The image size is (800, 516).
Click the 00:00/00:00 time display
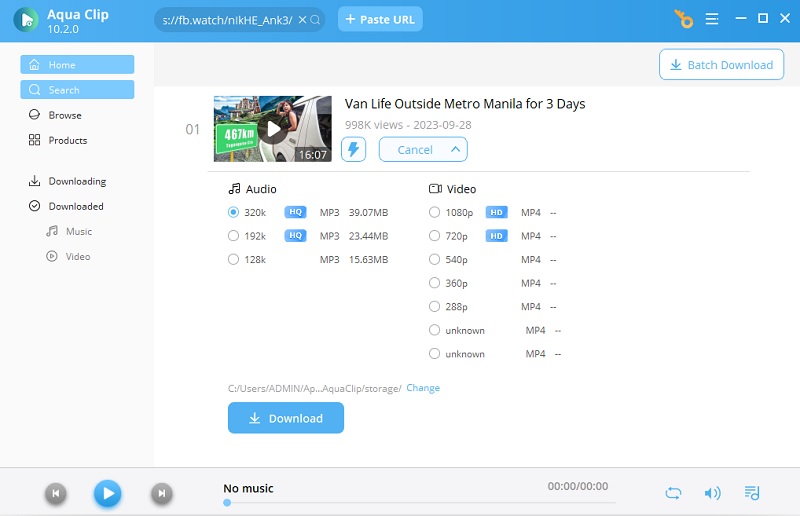coord(578,486)
